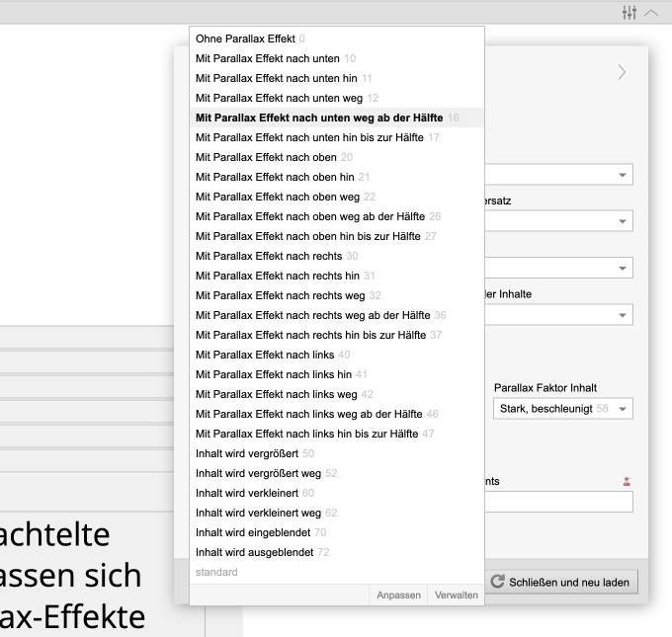Select the greyed 'standard' option
The image size is (672, 637).
point(337,572)
